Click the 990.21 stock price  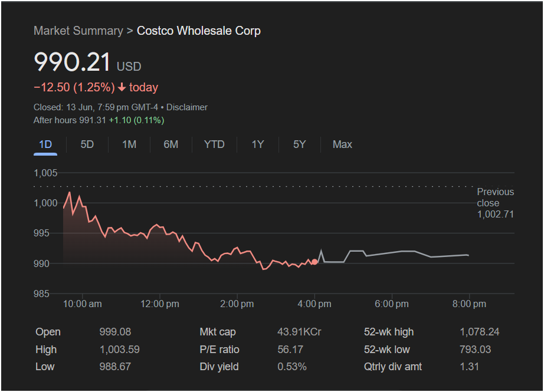coord(72,62)
